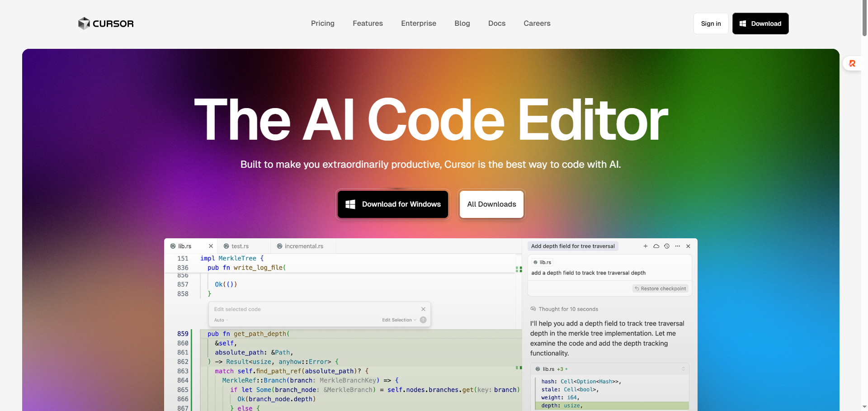
Task: Open chat history clock icon
Action: [667, 246]
